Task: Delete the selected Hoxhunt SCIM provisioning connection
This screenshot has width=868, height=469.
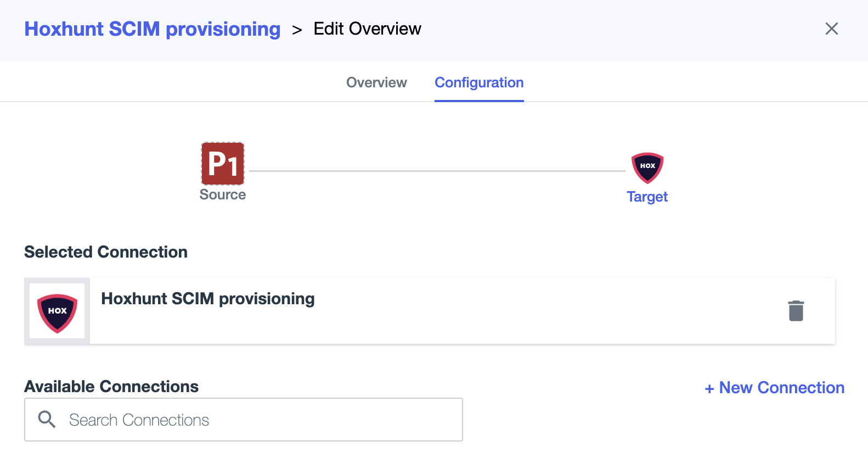Action: 796,311
